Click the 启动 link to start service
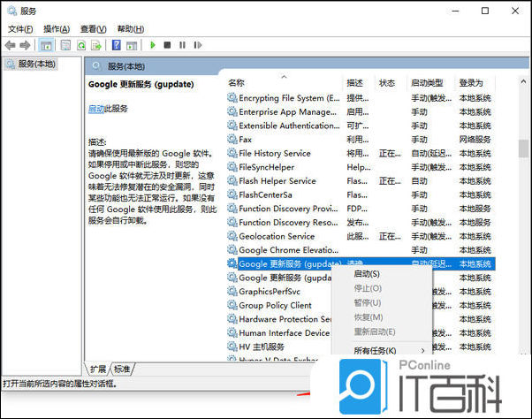Viewport: 532px width, 419px height. pyautogui.click(x=96, y=109)
